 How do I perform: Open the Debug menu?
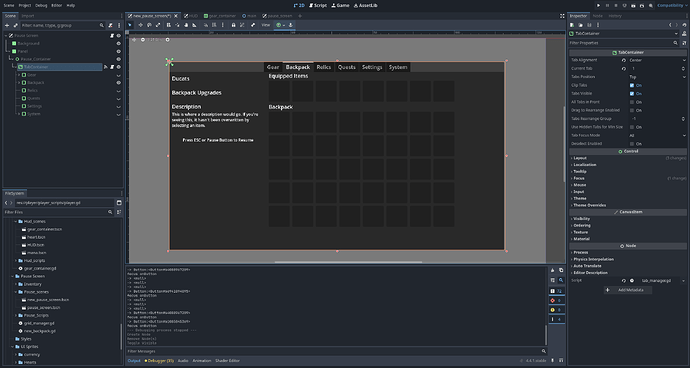tap(41, 5)
